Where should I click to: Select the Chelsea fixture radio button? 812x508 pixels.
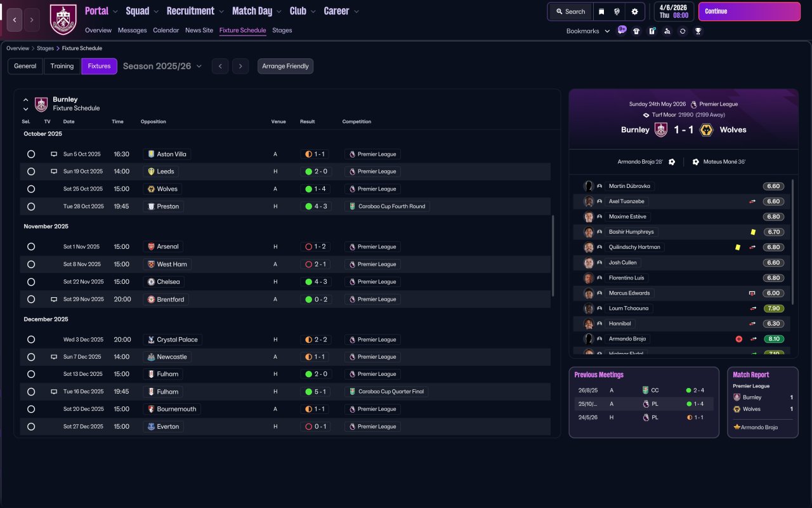[31, 281]
